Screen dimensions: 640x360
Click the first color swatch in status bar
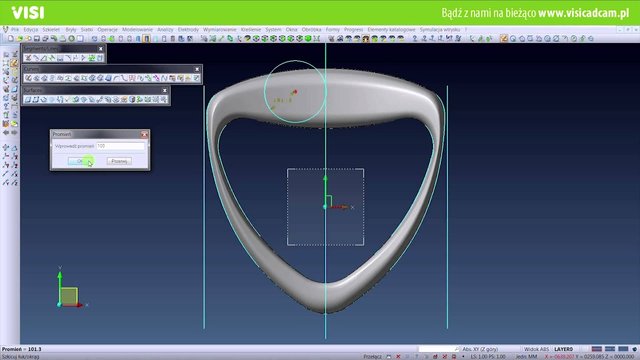pyautogui.click(x=597, y=349)
